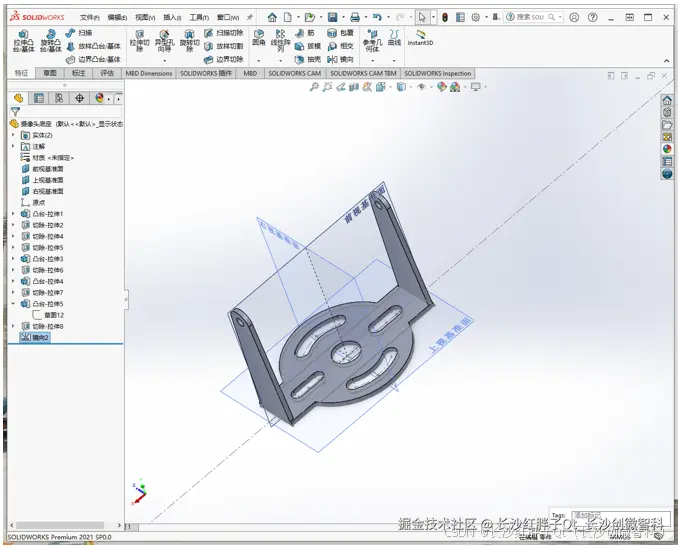Image resolution: width=678 pixels, height=546 pixels.
Task: Click the Home icon in top toolbar
Action: (x=272, y=17)
